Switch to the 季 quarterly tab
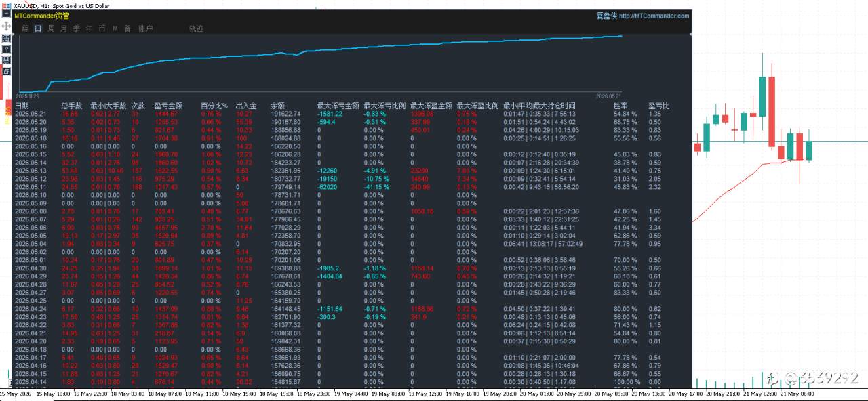 point(77,28)
